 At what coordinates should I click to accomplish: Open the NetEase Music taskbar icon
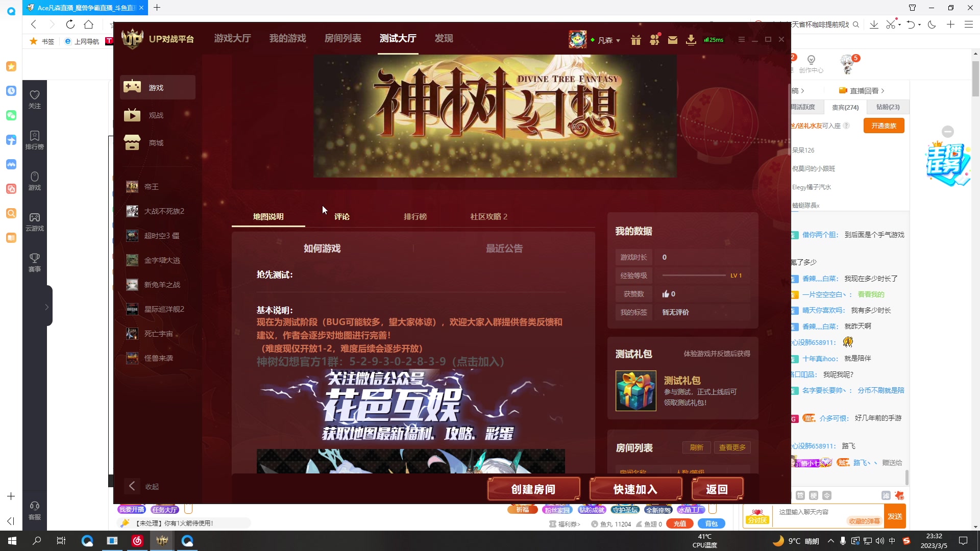click(x=137, y=541)
